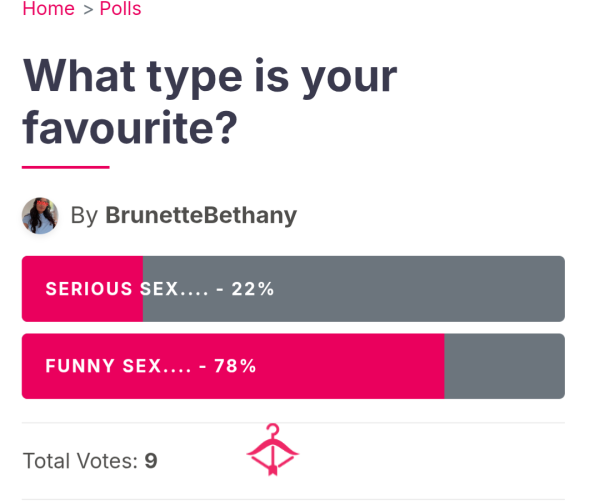Image resolution: width=600 pixels, height=504 pixels.
Task: Open the Polls breadcrumb link
Action: 120,8
